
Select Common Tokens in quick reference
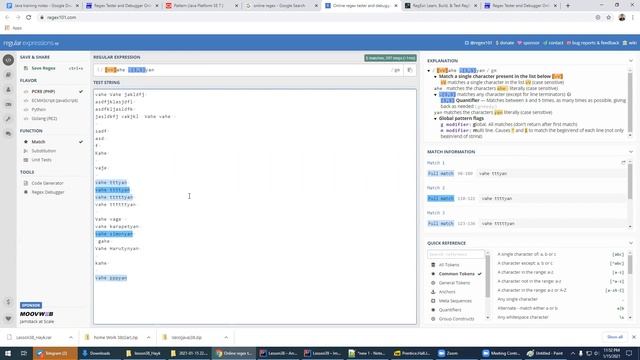pyautogui.click(x=456, y=274)
